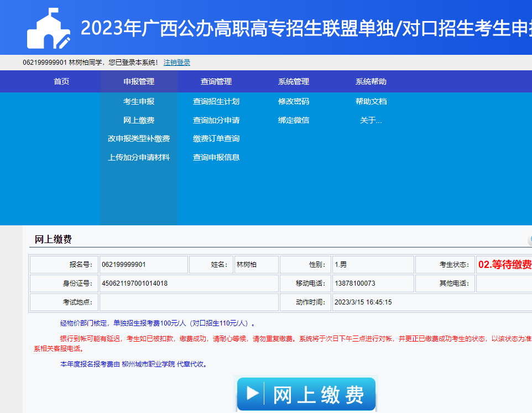
Task: Open the 查询管理 menu
Action: (x=216, y=81)
